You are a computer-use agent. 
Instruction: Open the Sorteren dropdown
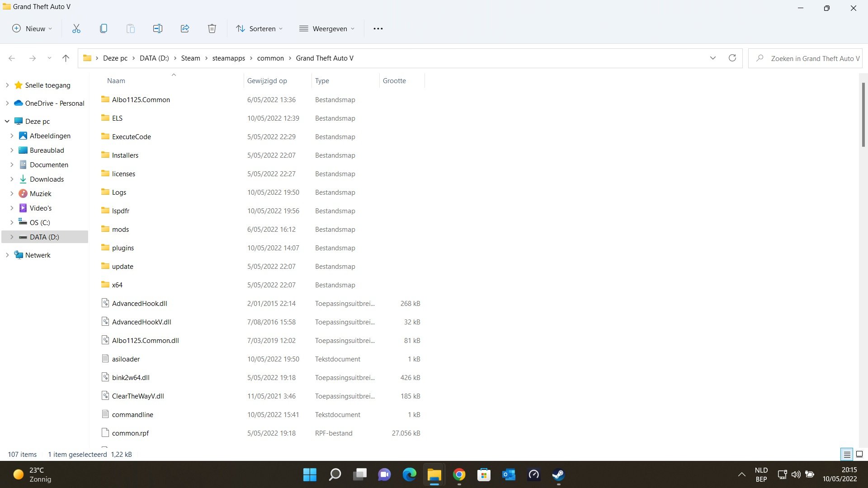click(x=259, y=28)
